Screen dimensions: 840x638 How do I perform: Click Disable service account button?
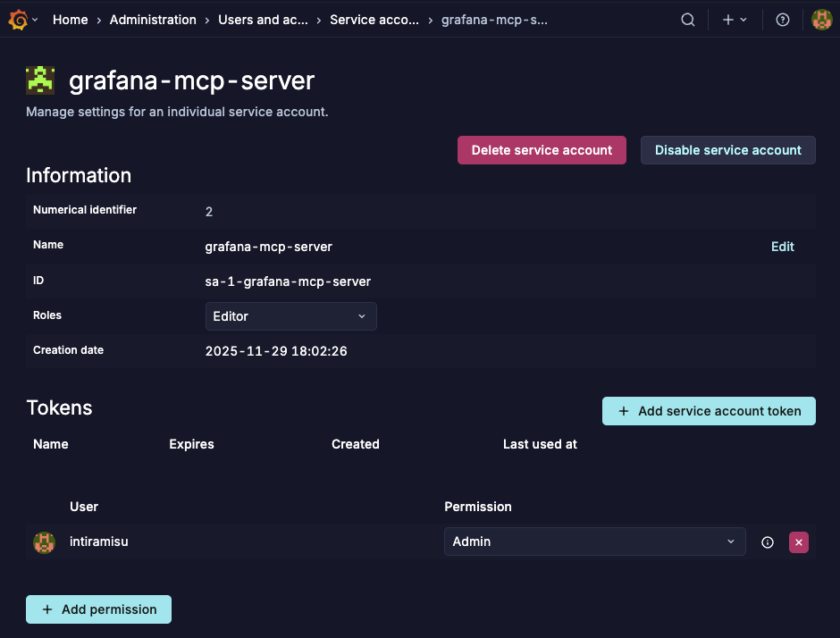coord(728,150)
